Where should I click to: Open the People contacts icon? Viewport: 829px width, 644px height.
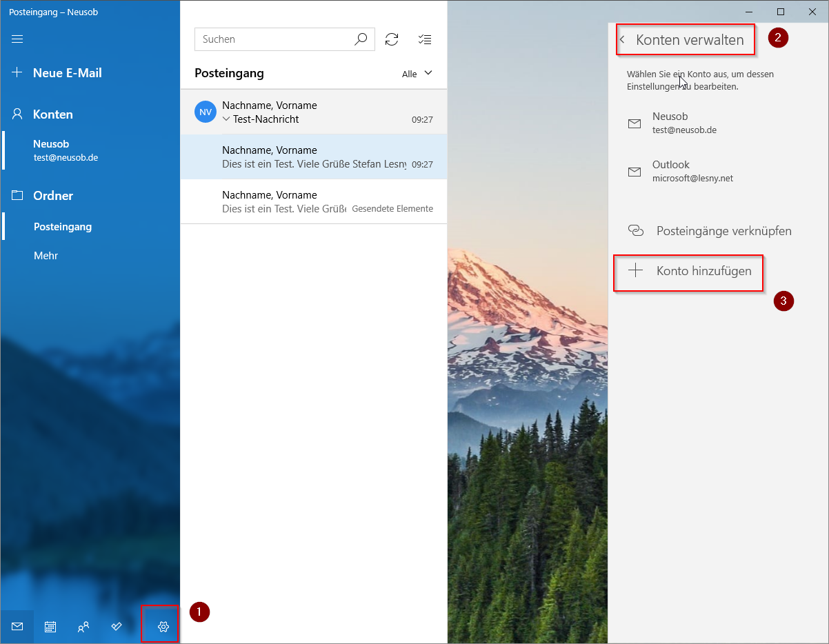(83, 627)
